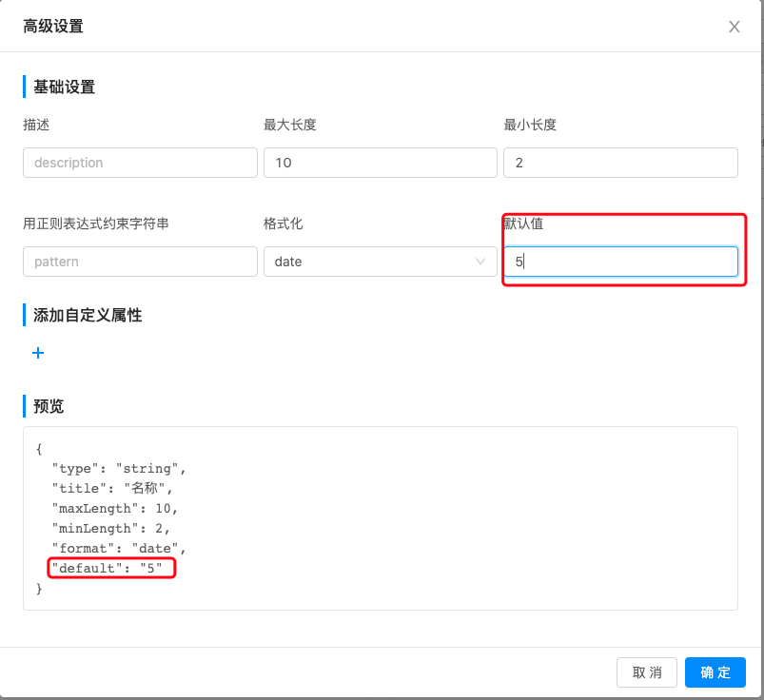
Task: Click the "maxLength": 10 preview line
Action: 115,509
